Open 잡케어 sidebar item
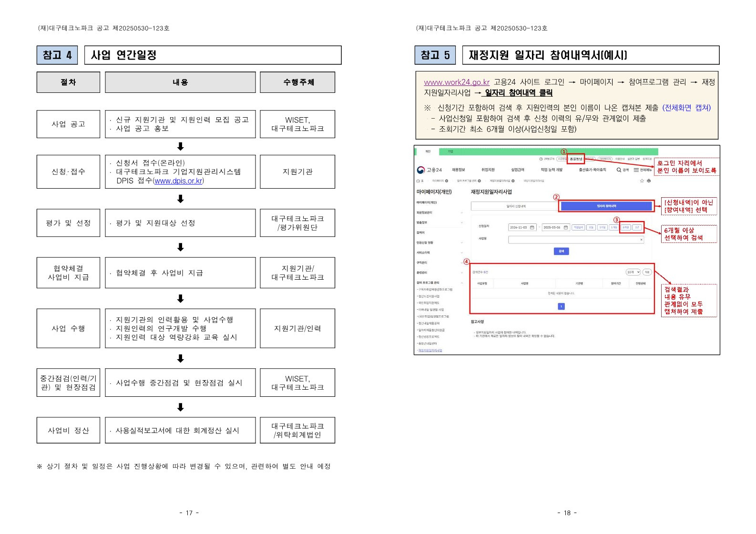This screenshot has width=756, height=534. coord(420,232)
